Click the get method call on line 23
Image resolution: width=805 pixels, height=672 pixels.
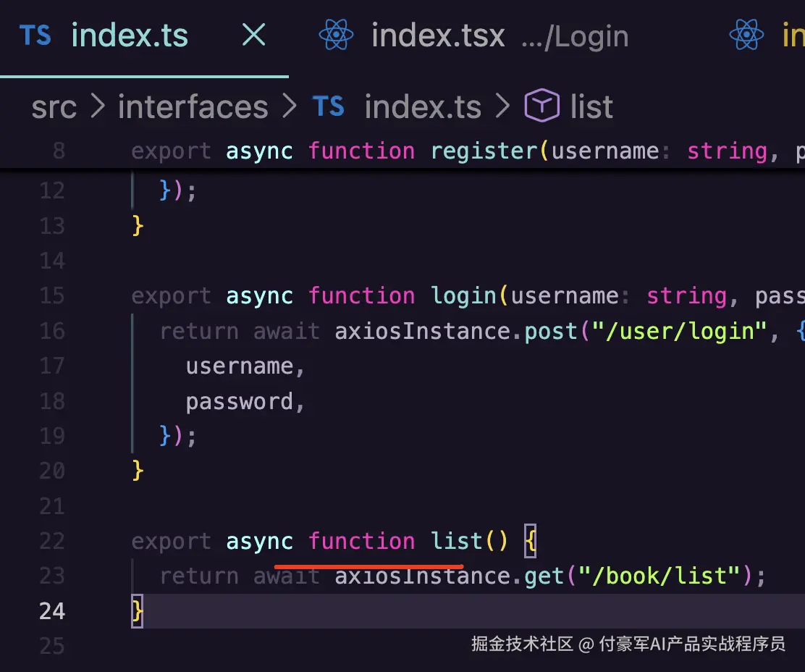click(x=544, y=576)
